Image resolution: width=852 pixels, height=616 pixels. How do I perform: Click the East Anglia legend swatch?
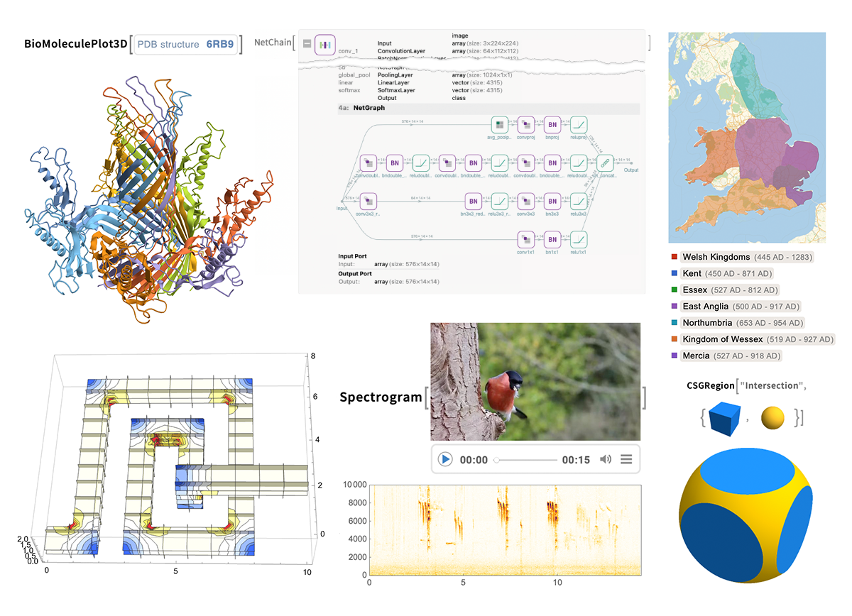click(x=673, y=307)
